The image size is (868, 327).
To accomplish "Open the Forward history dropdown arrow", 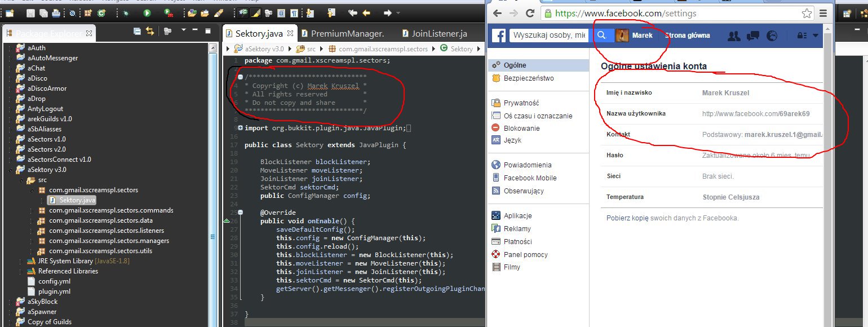I will (398, 13).
